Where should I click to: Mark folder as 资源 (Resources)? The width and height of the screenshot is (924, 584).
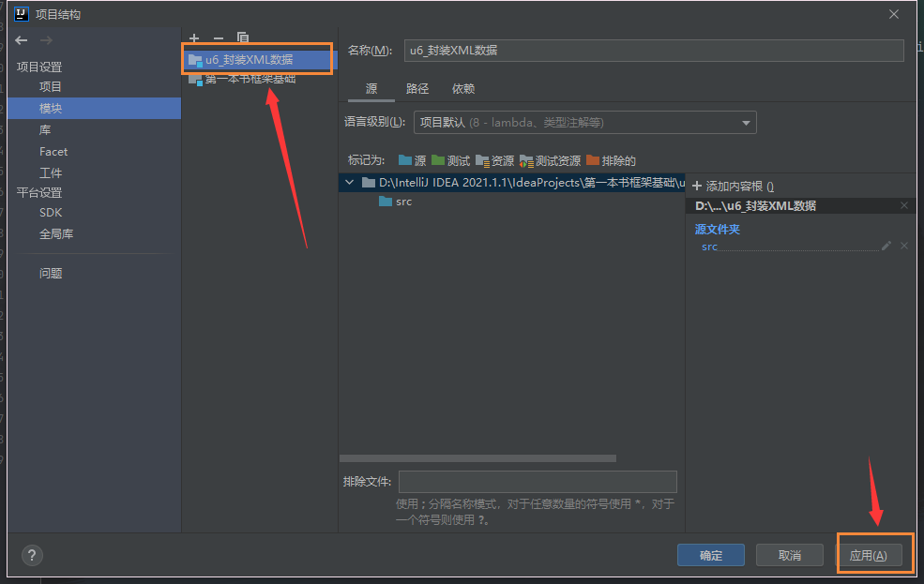pos(495,160)
